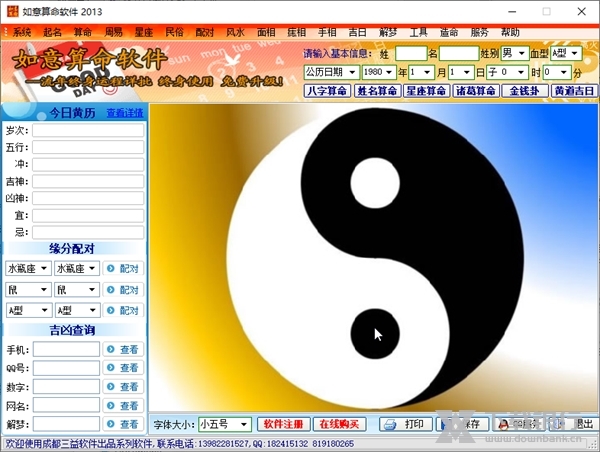Open the first 水瓶座 zodiac dropdown
The image size is (600, 452).
coord(28,268)
